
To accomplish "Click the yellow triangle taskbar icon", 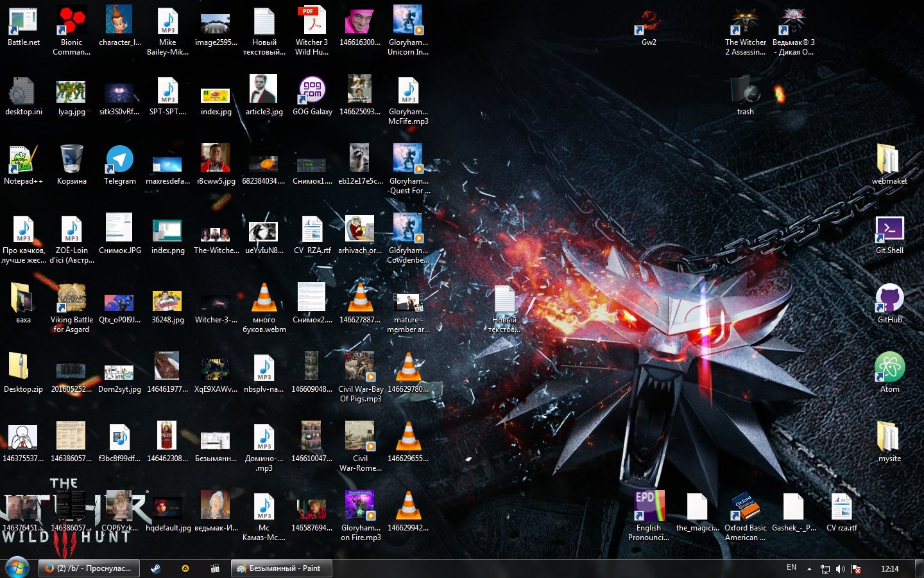I will 185,568.
